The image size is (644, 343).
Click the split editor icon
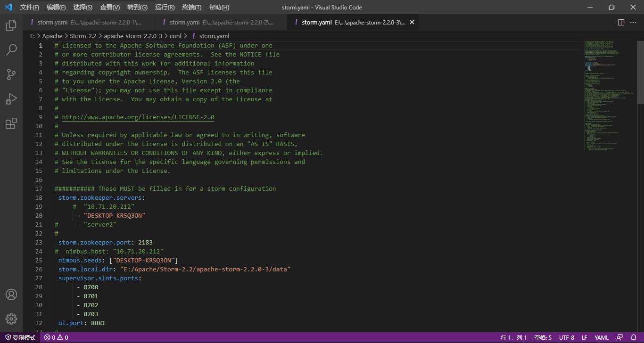click(x=621, y=22)
